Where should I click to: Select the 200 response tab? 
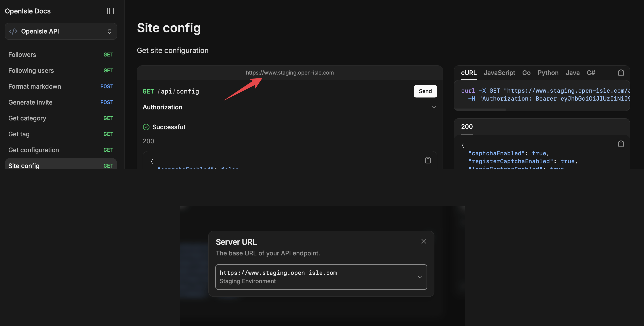click(x=467, y=127)
